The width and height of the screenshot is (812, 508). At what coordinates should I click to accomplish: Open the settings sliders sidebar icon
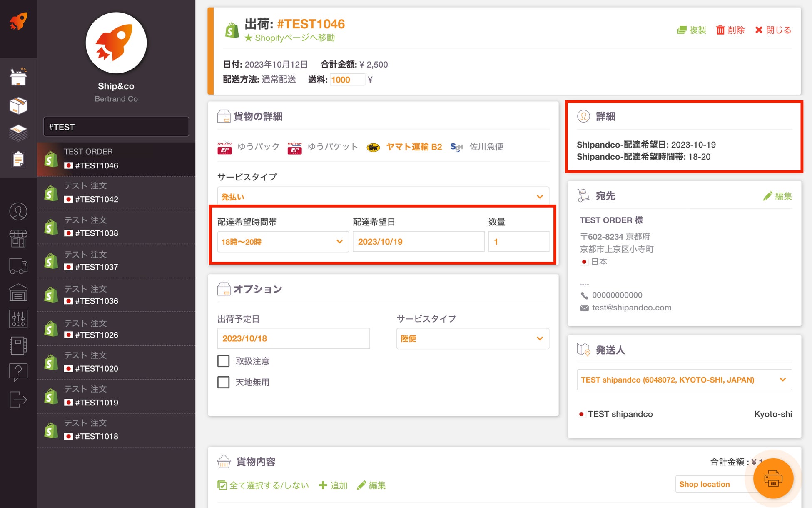pos(18,319)
